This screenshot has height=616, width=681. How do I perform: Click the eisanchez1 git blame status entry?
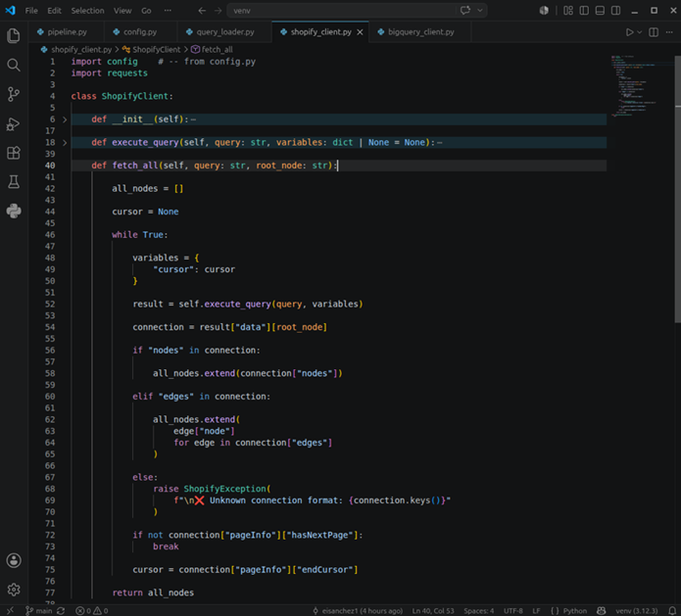tap(358, 611)
